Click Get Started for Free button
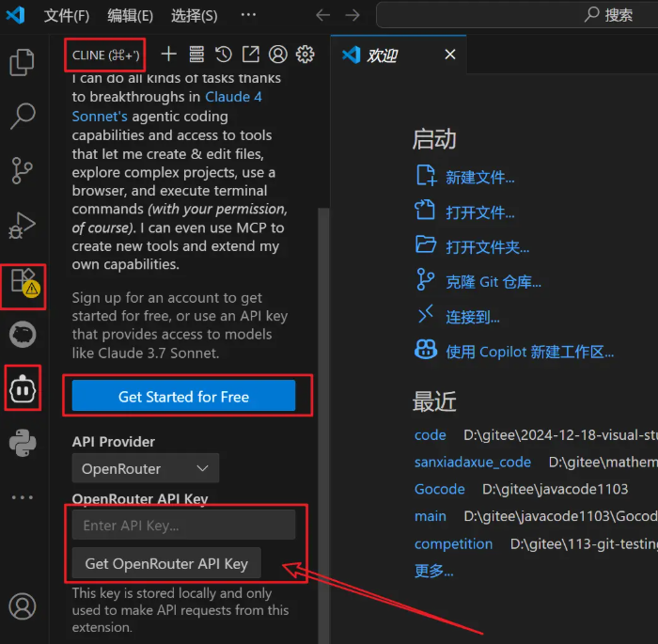This screenshot has height=644, width=658. coord(183,396)
